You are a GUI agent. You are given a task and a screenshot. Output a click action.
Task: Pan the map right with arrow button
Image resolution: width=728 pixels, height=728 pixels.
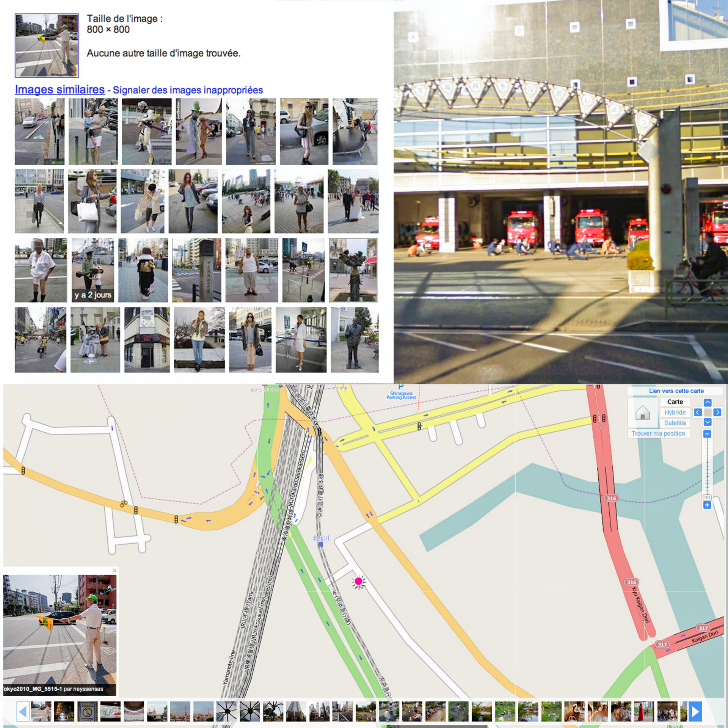click(717, 412)
